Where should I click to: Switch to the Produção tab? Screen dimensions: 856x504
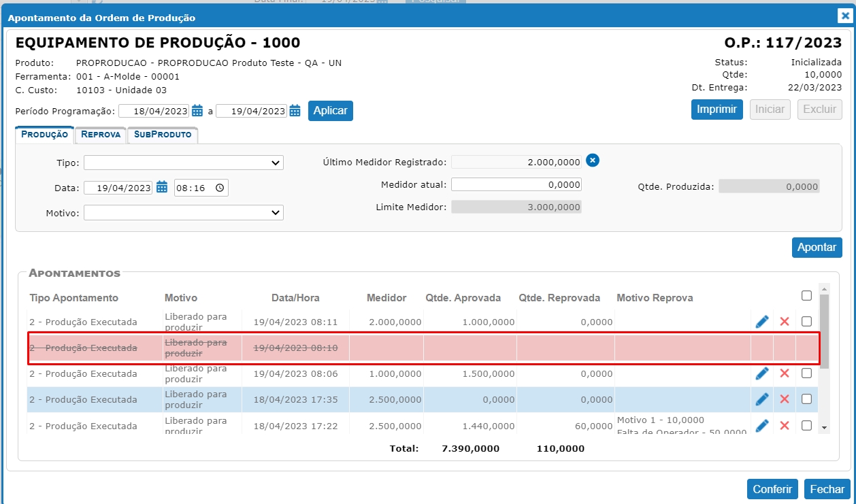[x=45, y=135]
